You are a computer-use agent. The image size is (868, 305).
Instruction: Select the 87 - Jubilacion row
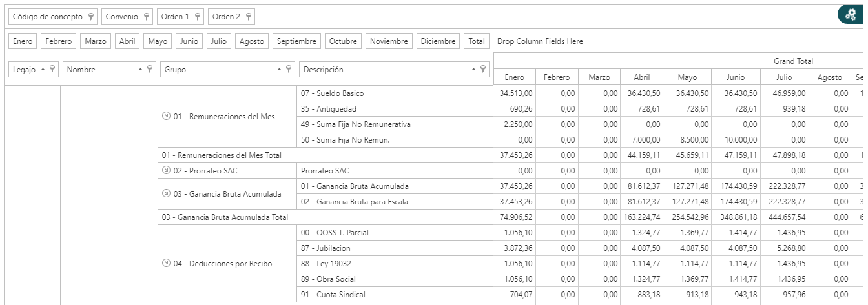coord(394,248)
